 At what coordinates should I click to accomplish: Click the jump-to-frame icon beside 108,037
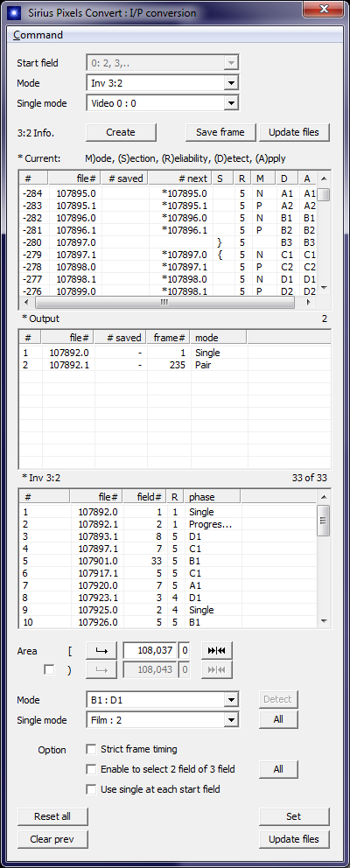pyautogui.click(x=216, y=650)
